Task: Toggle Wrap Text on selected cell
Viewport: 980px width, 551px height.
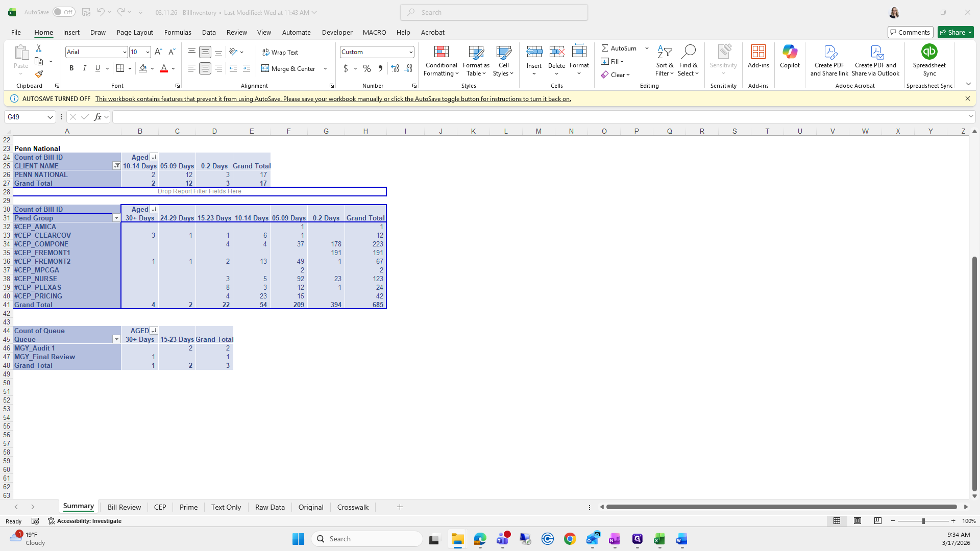Action: 280,52
